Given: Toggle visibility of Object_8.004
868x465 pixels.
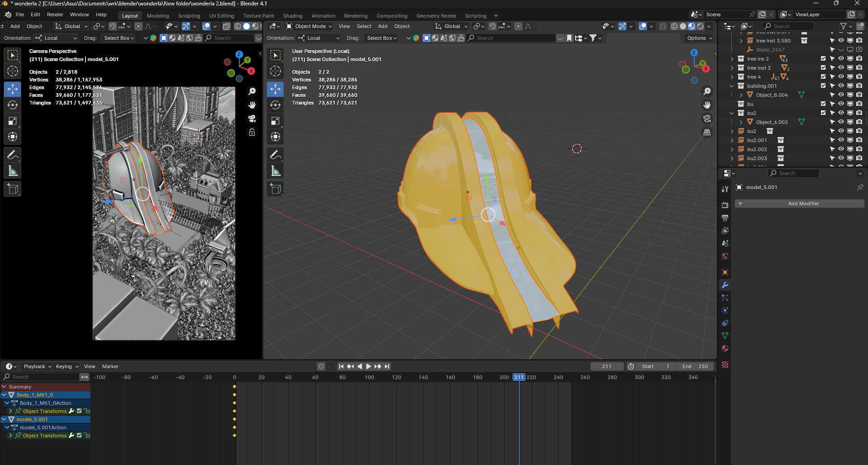Looking at the screenshot, I should (x=841, y=95).
